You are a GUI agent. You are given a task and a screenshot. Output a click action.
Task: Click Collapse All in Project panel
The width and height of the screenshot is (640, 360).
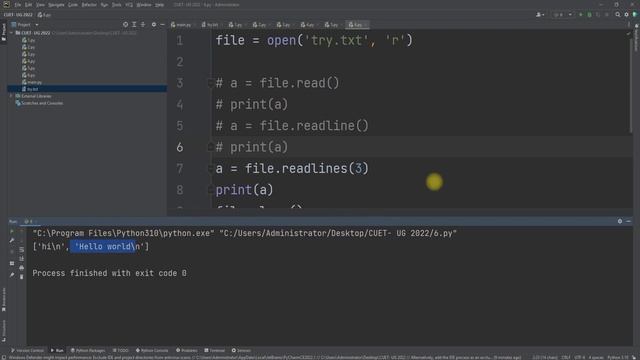click(x=143, y=25)
